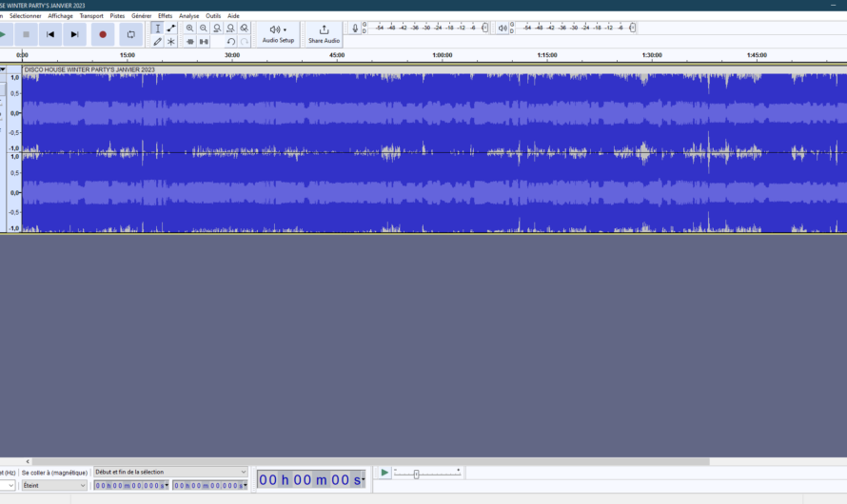Image resolution: width=847 pixels, height=504 pixels.
Task: Click the Share Audio button
Action: 325,34
